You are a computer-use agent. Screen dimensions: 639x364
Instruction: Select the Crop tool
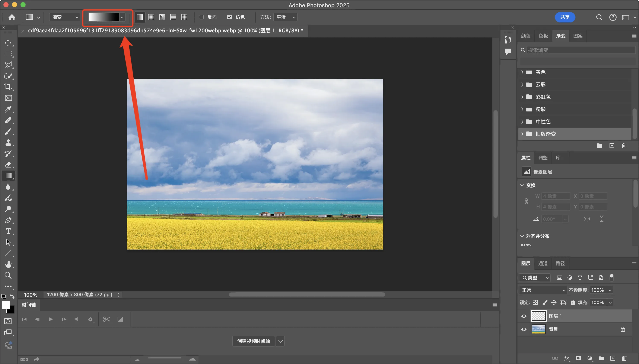(8, 87)
